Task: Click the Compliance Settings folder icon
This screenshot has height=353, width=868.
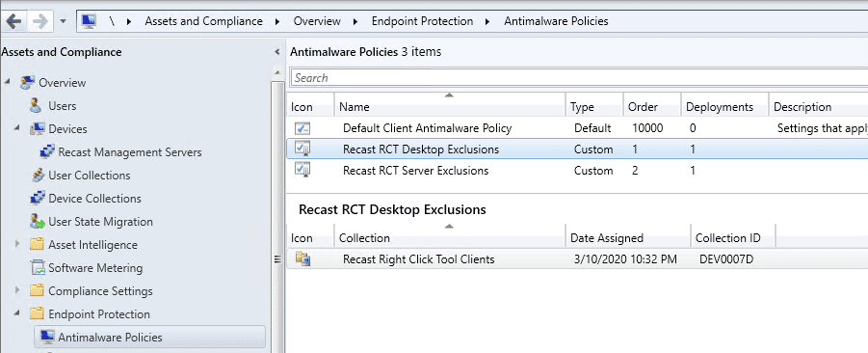Action: [x=37, y=290]
